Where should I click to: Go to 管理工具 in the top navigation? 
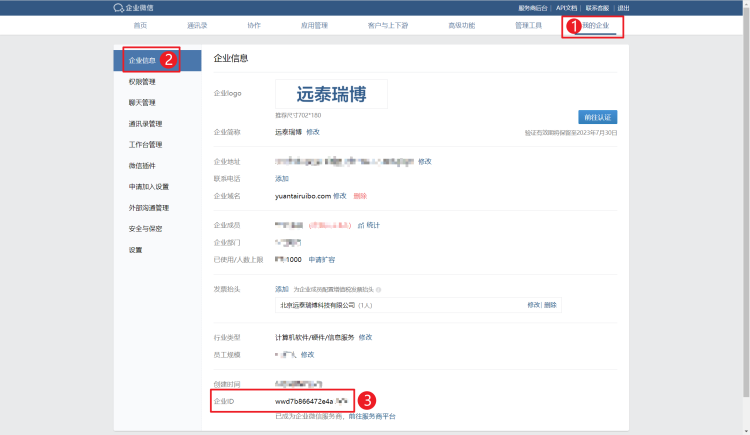[x=529, y=25]
